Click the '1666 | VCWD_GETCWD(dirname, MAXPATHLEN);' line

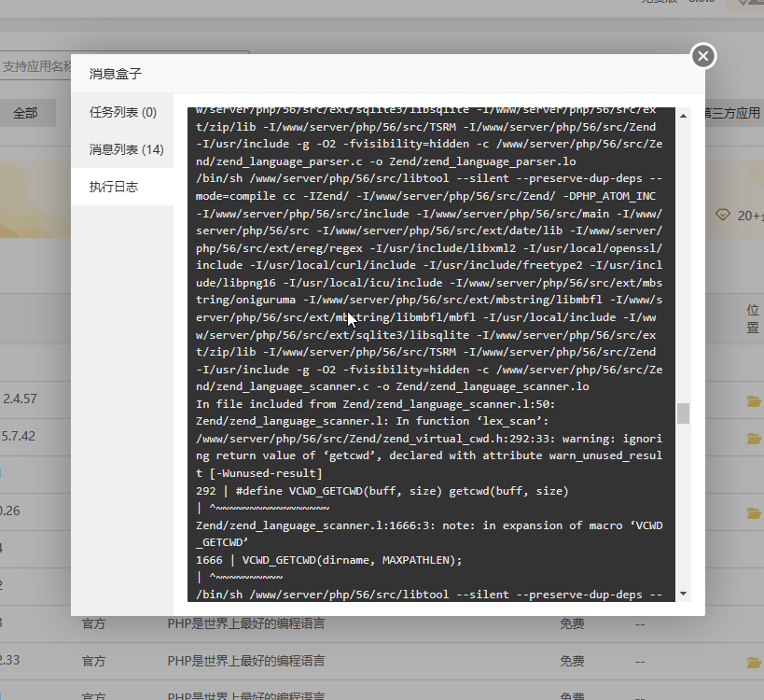point(329,560)
